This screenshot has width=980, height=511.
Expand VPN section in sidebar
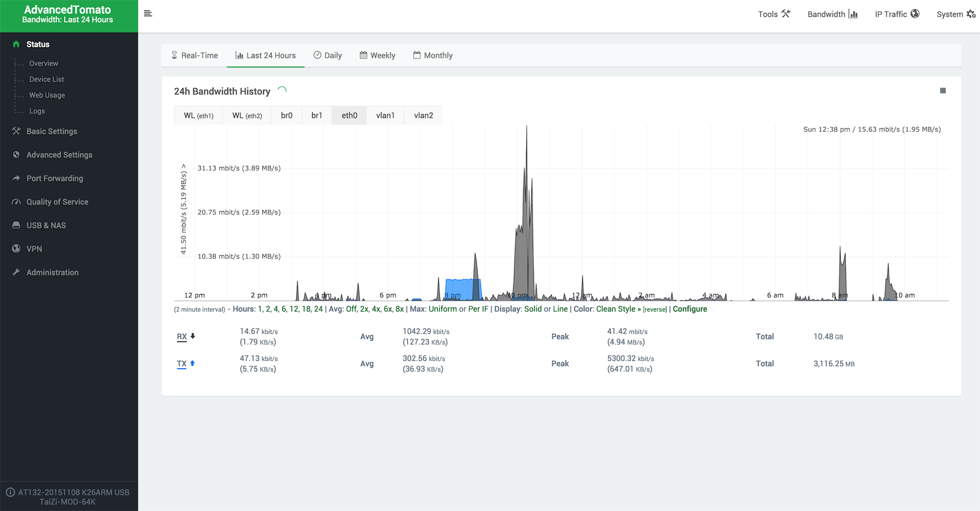point(69,249)
